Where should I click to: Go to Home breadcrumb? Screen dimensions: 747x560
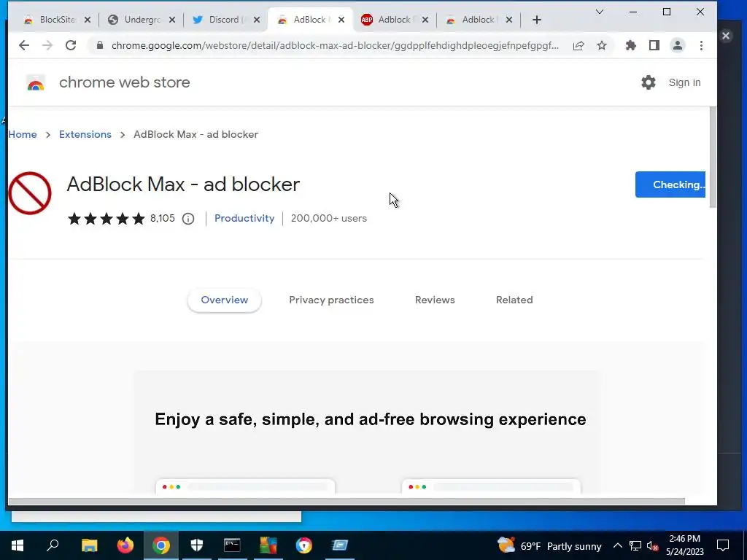(23, 134)
